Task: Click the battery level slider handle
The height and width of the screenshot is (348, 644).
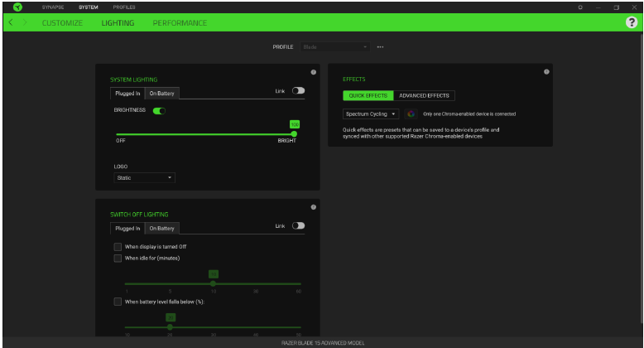Action: pyautogui.click(x=170, y=327)
